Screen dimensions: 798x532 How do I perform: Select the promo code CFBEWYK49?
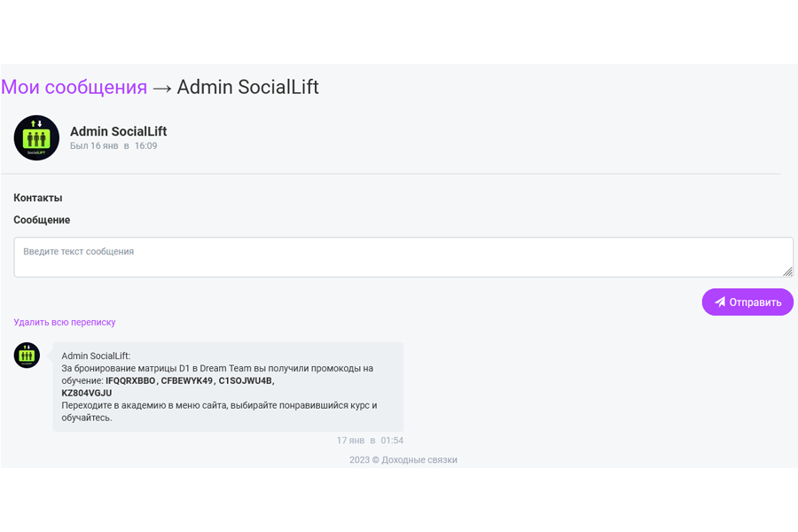[187, 380]
